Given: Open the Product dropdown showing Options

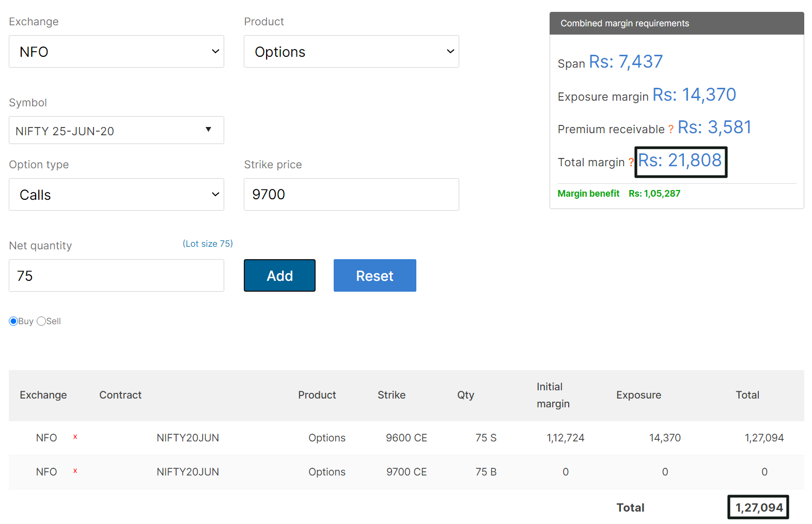Looking at the screenshot, I should (351, 51).
